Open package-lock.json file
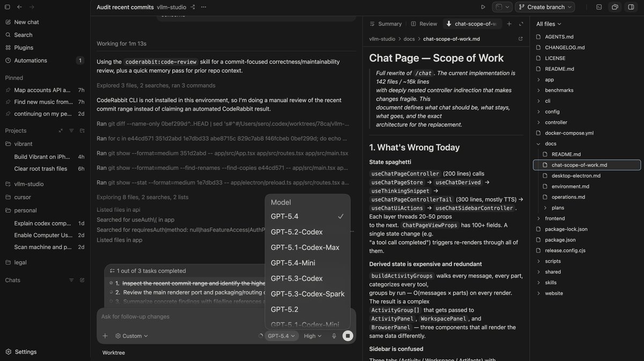Image resolution: width=644 pixels, height=361 pixels. click(x=566, y=229)
